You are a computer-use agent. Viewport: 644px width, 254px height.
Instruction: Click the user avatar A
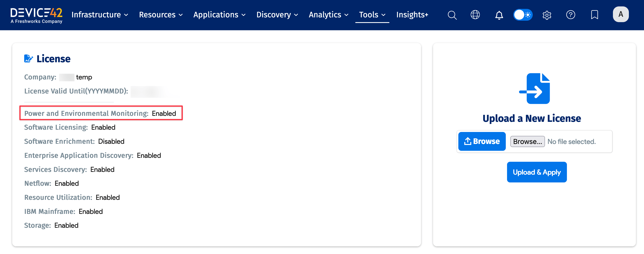(x=621, y=14)
